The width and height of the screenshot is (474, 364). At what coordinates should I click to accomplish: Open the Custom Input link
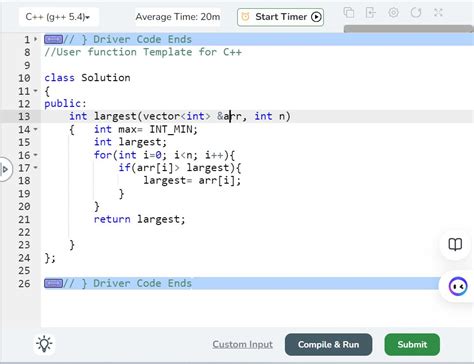[x=242, y=344]
